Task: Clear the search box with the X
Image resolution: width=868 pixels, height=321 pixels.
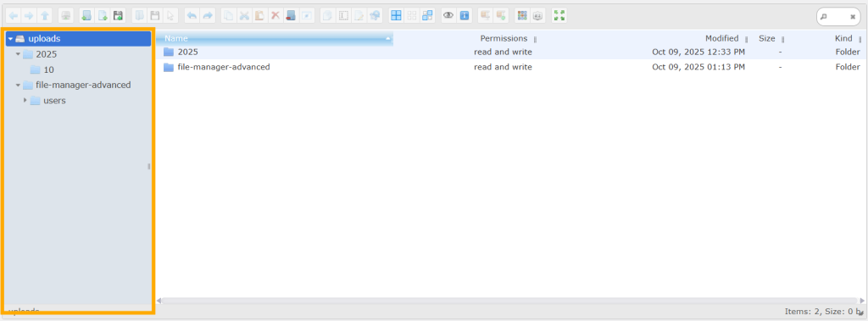Action: [853, 17]
